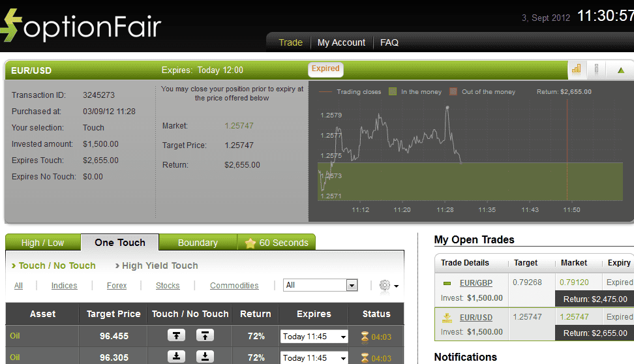Viewport: 634px width, 364px height.
Task: Open My Account menu
Action: coord(341,42)
